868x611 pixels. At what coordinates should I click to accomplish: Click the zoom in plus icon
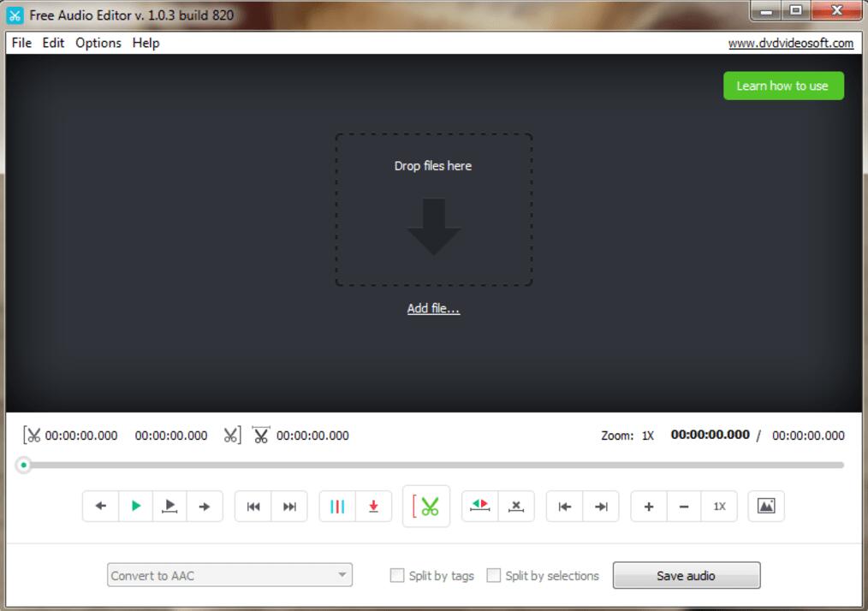click(x=649, y=507)
